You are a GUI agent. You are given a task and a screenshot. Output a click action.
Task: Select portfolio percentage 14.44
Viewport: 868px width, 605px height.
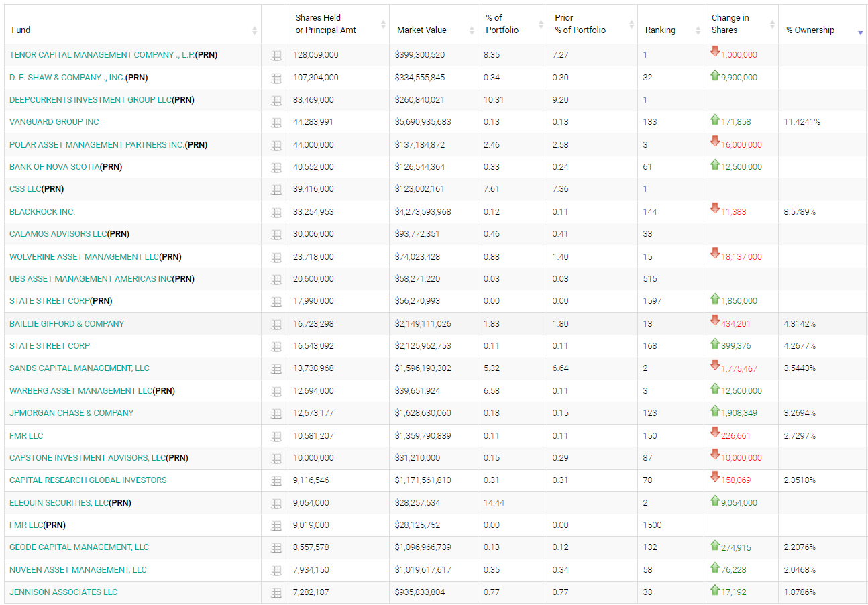pos(494,503)
